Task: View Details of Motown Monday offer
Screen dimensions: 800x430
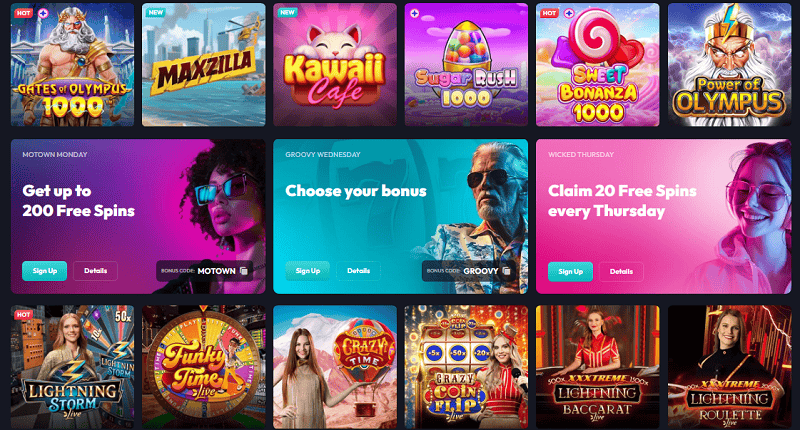Action: (x=95, y=271)
